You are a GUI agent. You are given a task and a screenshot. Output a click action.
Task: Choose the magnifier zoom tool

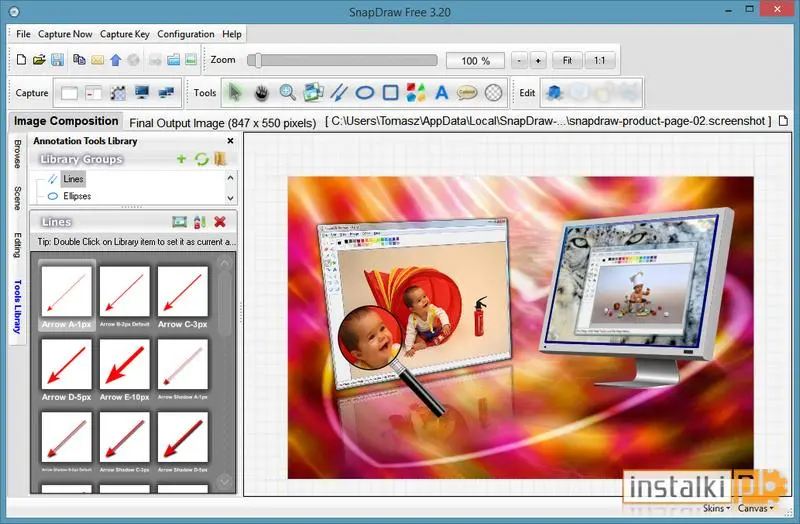click(x=288, y=92)
